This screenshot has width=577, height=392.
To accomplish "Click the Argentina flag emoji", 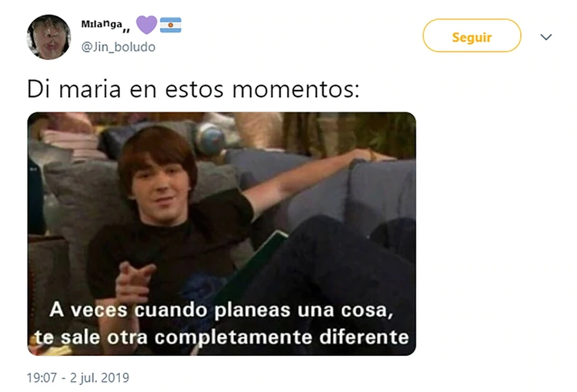I will (170, 25).
